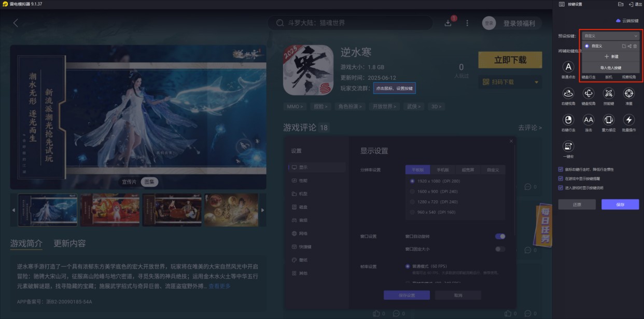Toggle 在游戏中显示按键提醒 checkbox
Image resolution: width=644 pixels, height=319 pixels.
coord(561,179)
